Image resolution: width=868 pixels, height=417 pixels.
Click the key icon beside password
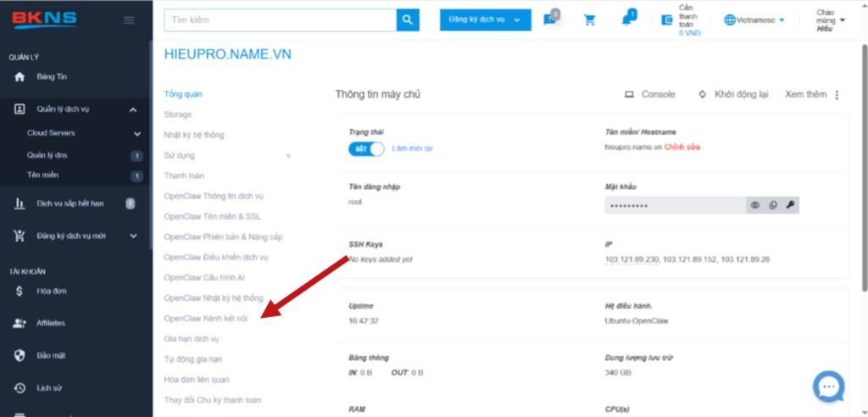coord(790,205)
